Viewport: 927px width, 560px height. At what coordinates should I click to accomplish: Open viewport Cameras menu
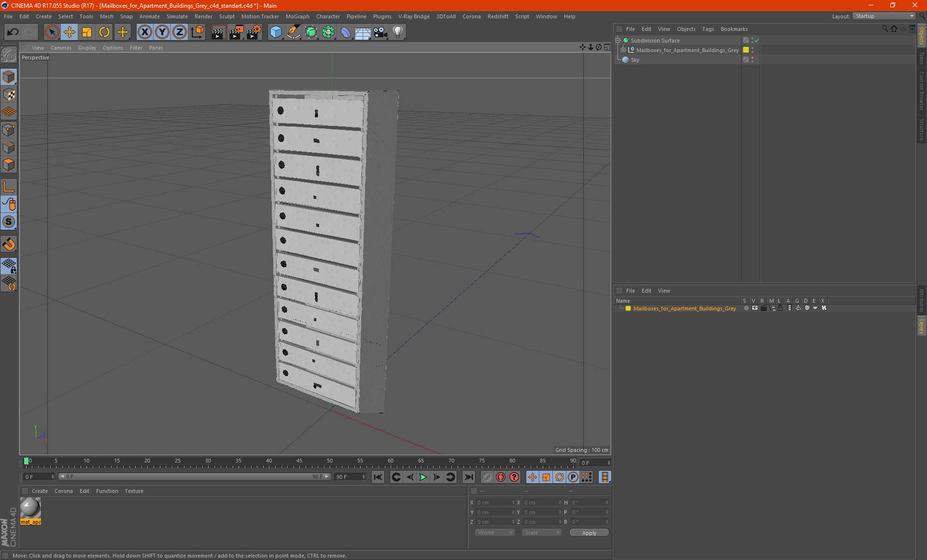click(x=61, y=48)
